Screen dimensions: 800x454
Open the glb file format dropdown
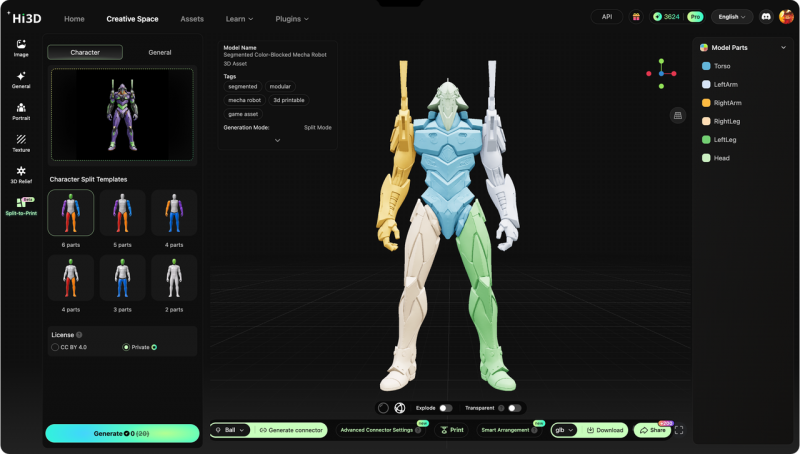click(x=564, y=430)
